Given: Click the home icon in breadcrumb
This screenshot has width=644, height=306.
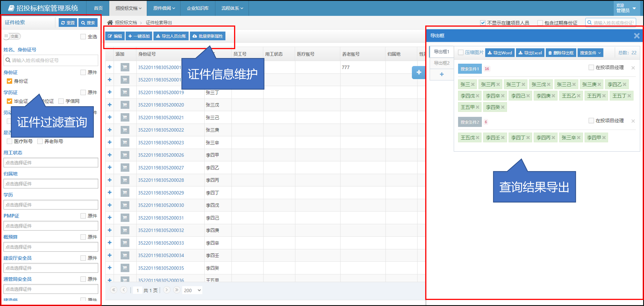Looking at the screenshot, I should [110, 22].
